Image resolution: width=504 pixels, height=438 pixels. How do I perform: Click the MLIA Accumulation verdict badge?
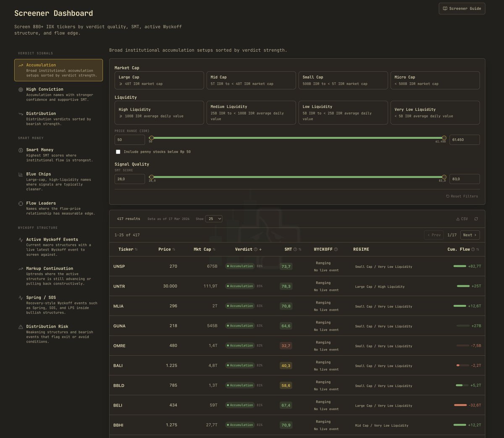(240, 306)
